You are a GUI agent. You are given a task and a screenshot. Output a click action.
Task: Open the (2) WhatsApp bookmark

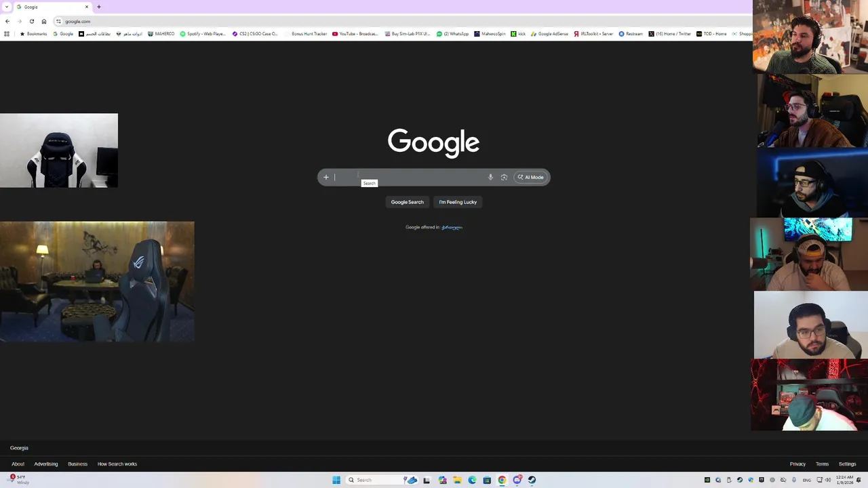[x=452, y=34]
